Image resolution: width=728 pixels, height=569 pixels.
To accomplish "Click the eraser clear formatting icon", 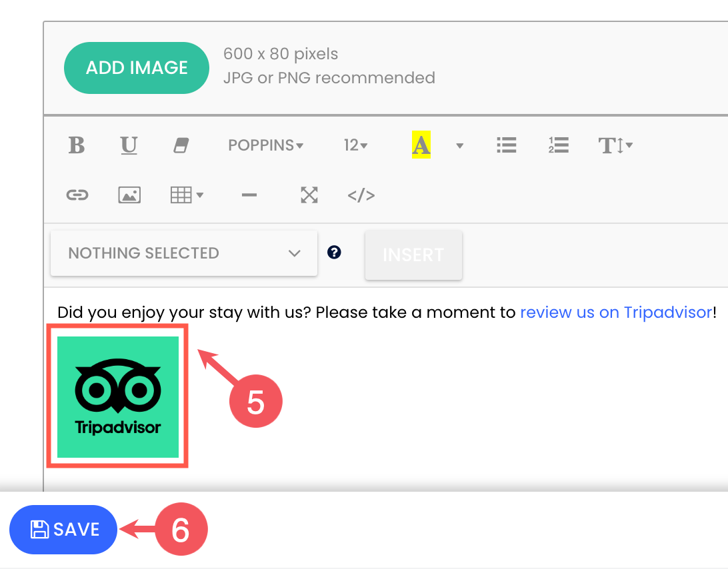I will [181, 145].
